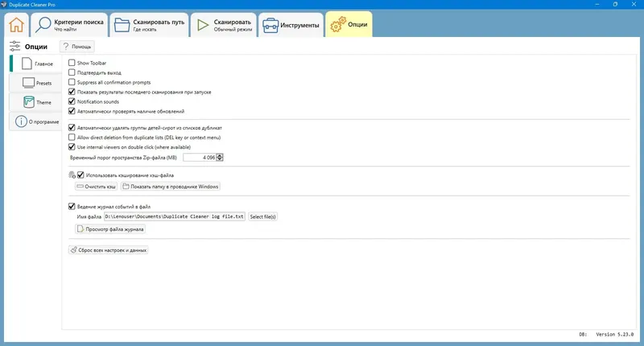Maximize the Duplicate Cleaner Pro window
Viewport: 644px width, 346px height.
click(x=615, y=4)
